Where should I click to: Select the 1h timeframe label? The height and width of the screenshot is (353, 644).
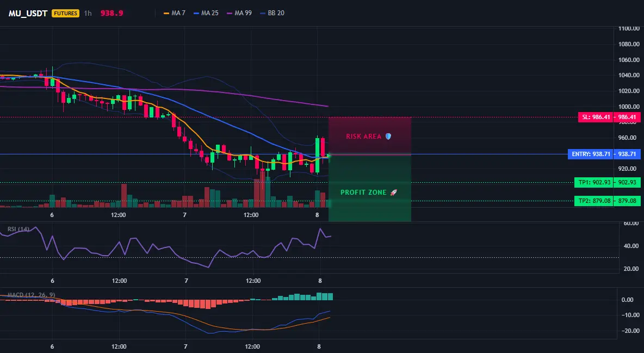pyautogui.click(x=88, y=13)
